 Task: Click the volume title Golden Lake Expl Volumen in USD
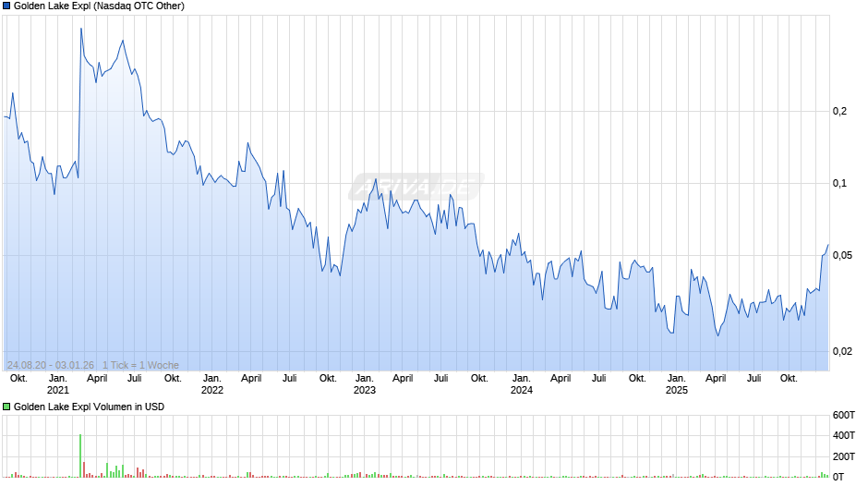click(90, 407)
